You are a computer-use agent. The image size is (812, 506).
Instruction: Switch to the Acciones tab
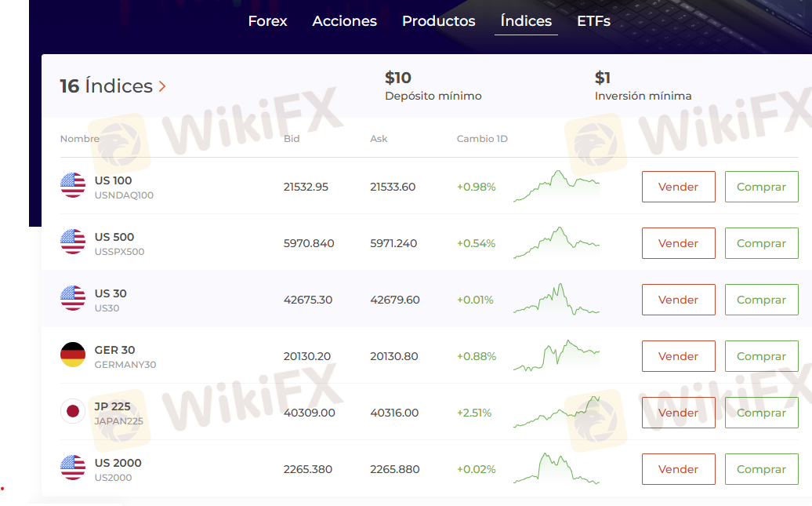[x=344, y=21]
